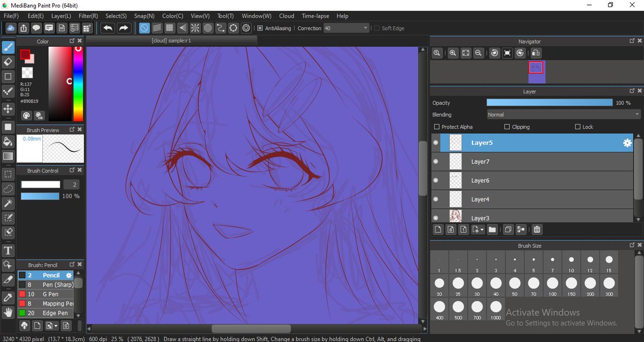Enable the Soft Edge checkbox
The image size is (644, 342).
click(x=377, y=28)
